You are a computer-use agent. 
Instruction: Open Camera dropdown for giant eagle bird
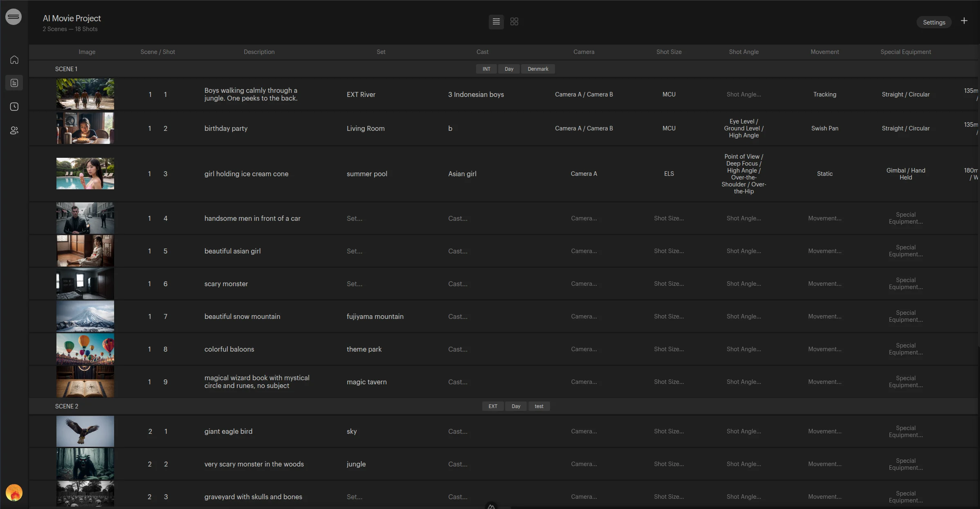[584, 431]
